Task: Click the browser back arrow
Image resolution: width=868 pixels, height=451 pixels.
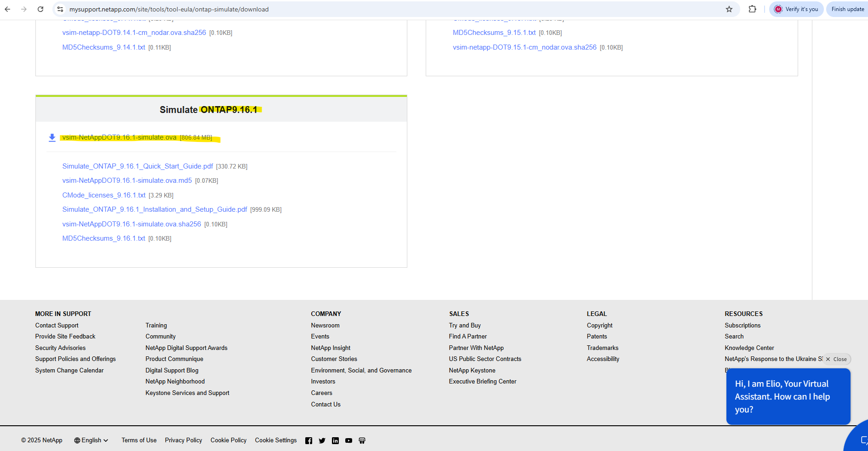Action: (x=7, y=9)
